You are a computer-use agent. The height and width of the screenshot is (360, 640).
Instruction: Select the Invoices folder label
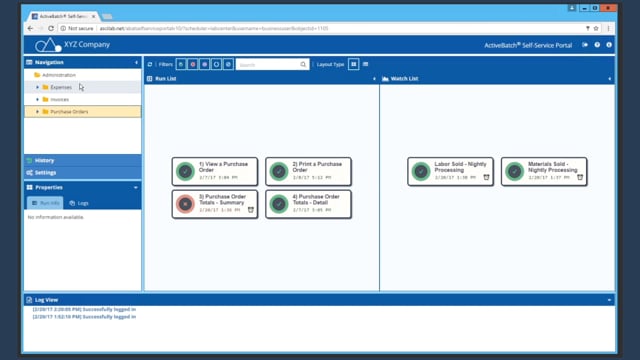tap(60, 100)
